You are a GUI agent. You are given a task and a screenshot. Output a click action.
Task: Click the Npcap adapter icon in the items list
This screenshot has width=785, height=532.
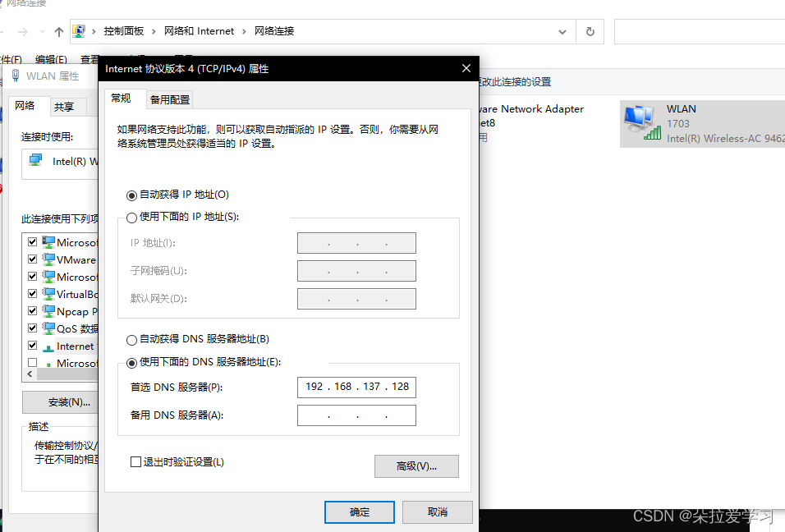click(x=47, y=310)
